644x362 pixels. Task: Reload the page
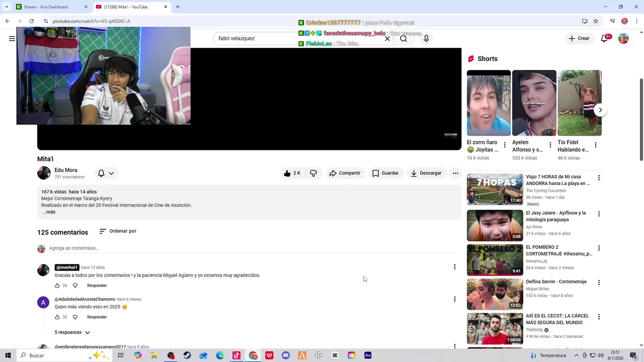(x=31, y=21)
